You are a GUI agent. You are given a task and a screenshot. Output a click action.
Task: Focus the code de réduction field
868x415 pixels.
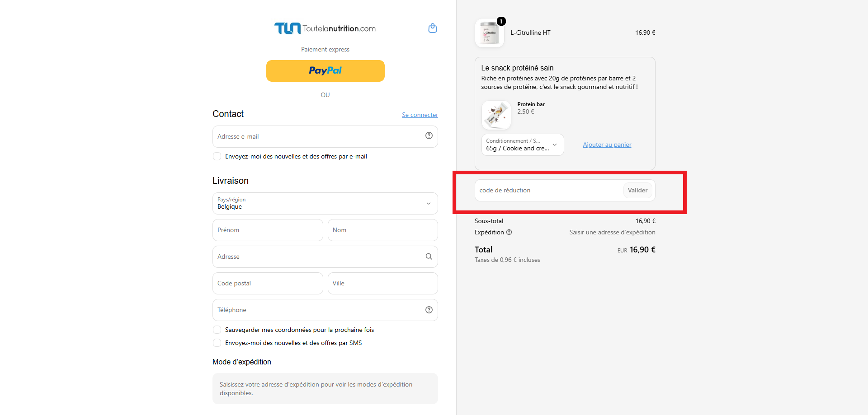549,190
